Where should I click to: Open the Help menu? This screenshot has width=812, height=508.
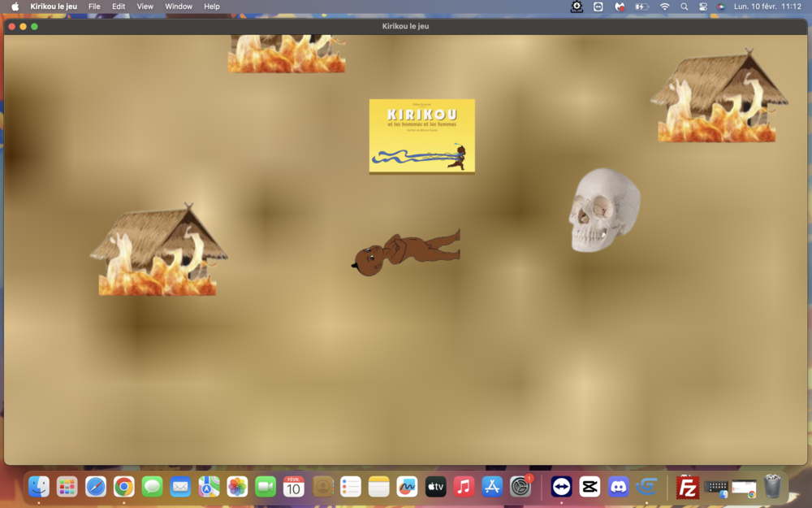click(212, 7)
